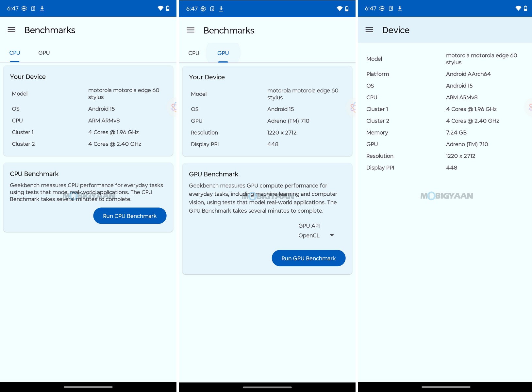
Task: Select '4 Cores @ 2.40 GHz' on CPU screen
Action: pos(115,144)
